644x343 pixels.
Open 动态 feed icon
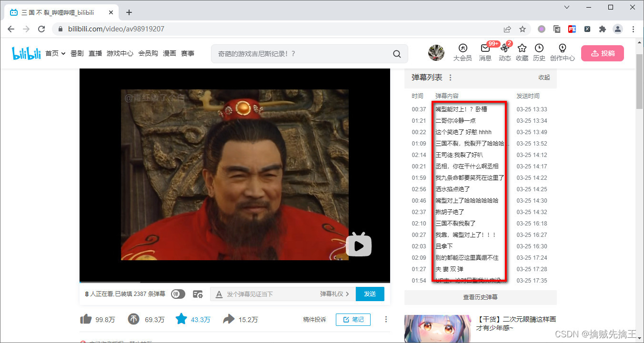(x=505, y=48)
